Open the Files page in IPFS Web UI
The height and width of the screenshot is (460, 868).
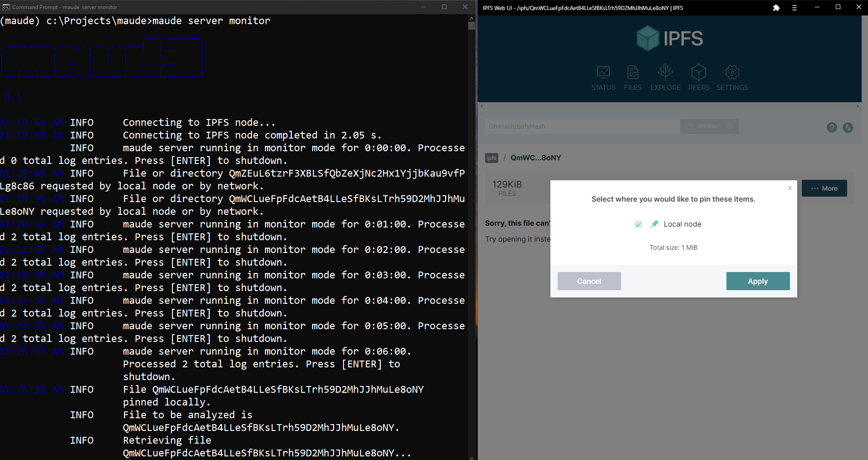pyautogui.click(x=633, y=78)
